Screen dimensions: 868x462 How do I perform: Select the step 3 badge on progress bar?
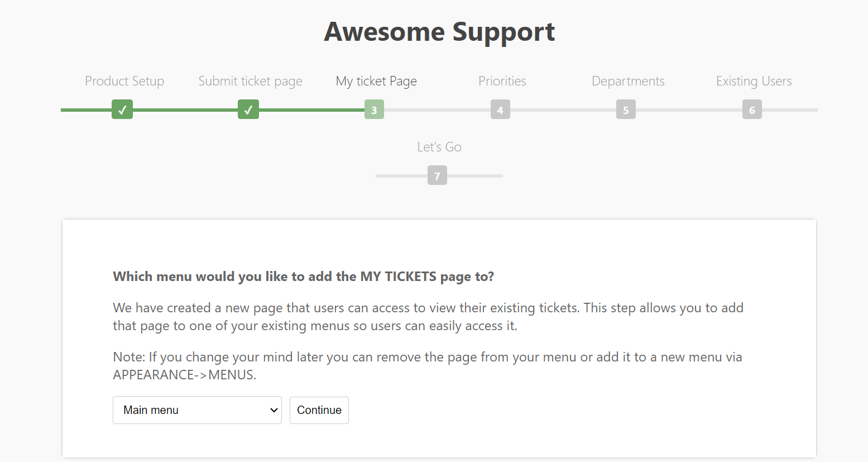point(374,109)
